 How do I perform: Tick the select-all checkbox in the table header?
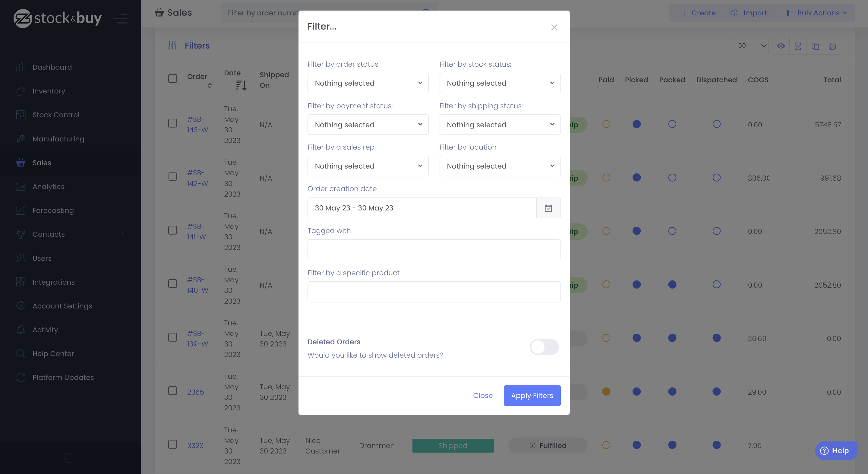[172, 78]
